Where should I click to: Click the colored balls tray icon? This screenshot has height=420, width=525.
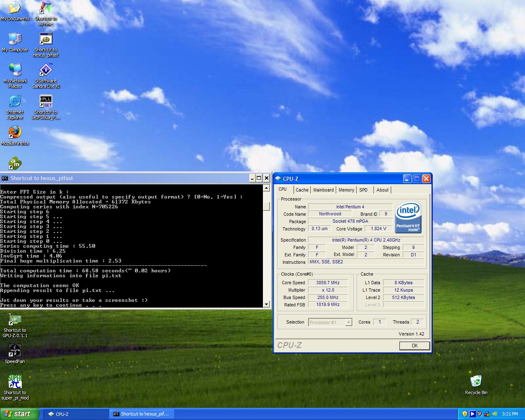[487, 414]
